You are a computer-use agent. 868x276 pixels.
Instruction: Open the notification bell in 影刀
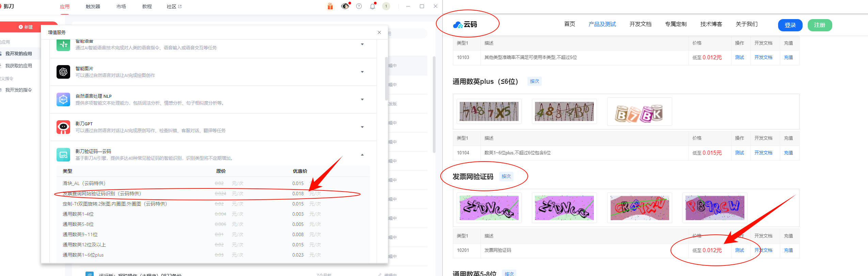[373, 6]
